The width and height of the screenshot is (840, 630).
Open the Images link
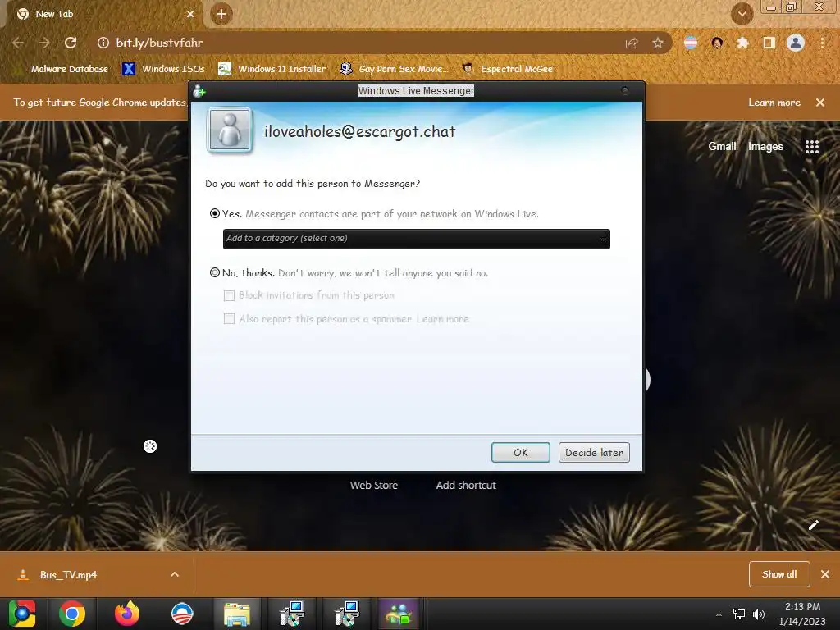(x=765, y=146)
